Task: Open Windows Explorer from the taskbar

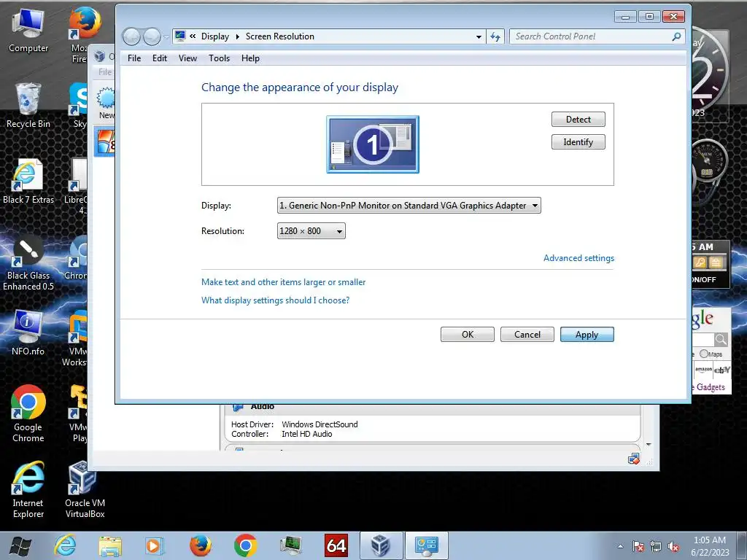Action: 110,545
